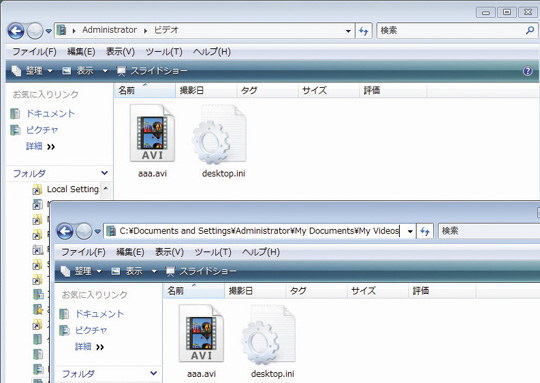Click the search box in front window
540x383 pixels.
tap(489, 231)
